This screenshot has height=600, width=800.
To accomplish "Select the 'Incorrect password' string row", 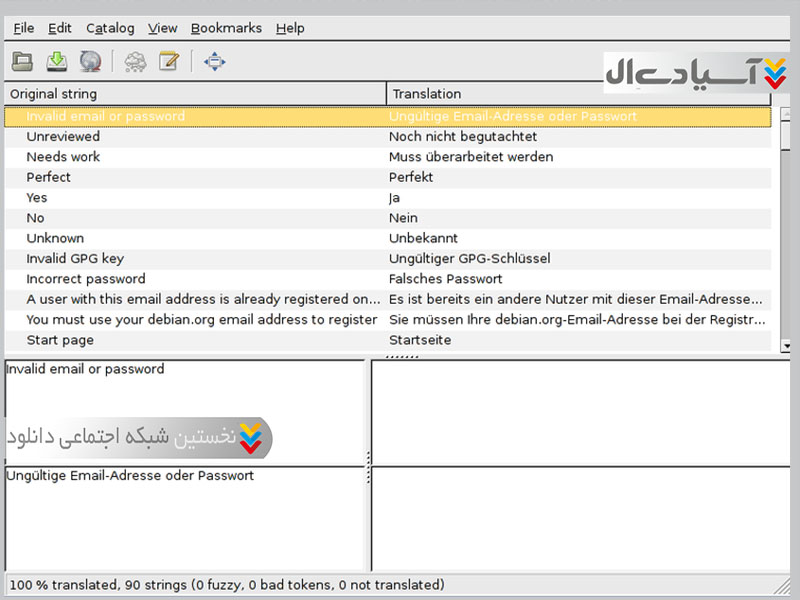I will tap(86, 279).
